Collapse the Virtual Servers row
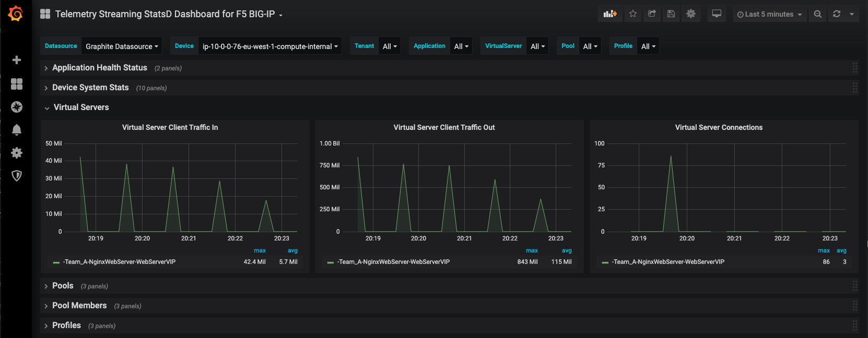Viewport: 868px width, 338px height. tap(81, 107)
